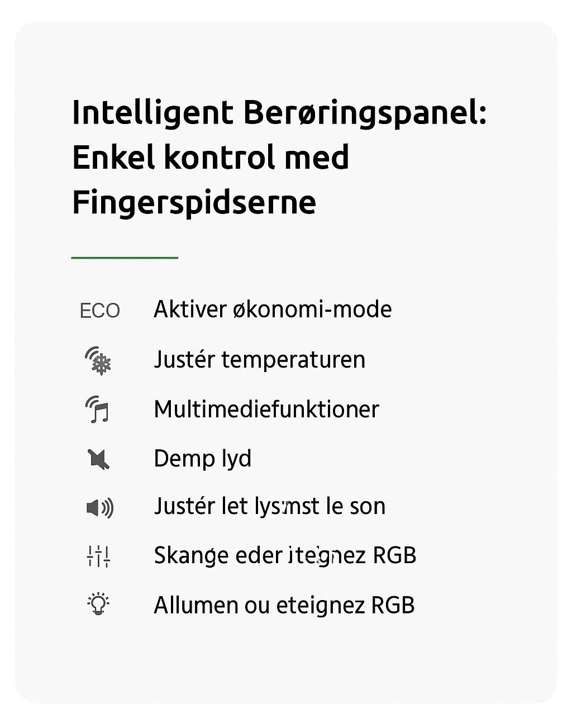This screenshot has height=728, width=572.
Task: Click the 'Justér let lysmst le son' label
Action: point(269,506)
